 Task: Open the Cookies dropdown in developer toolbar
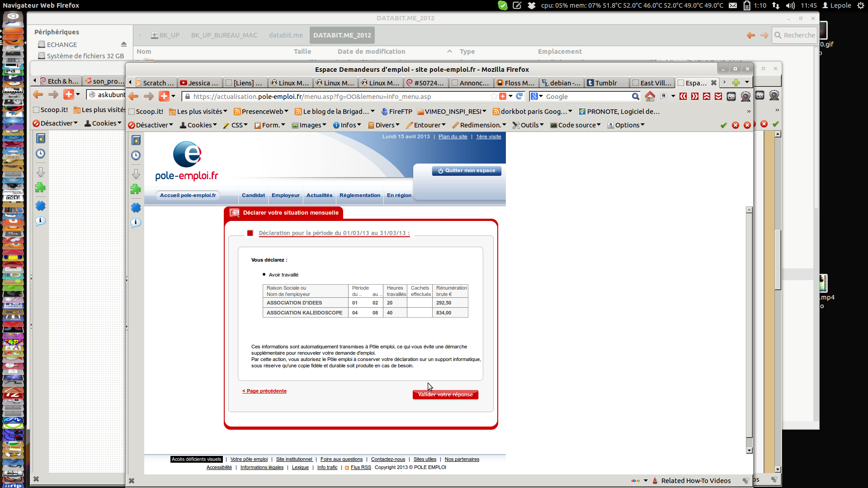pos(198,125)
